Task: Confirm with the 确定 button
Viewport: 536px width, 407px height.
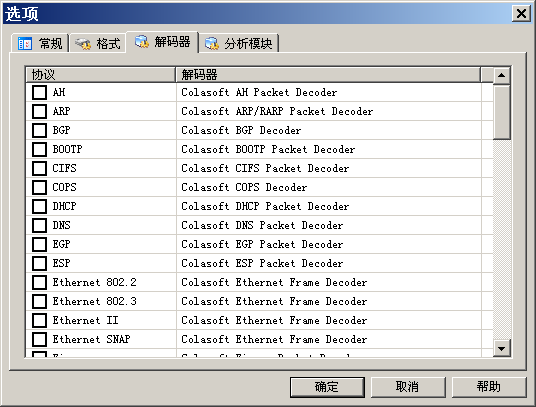Action: (327, 387)
